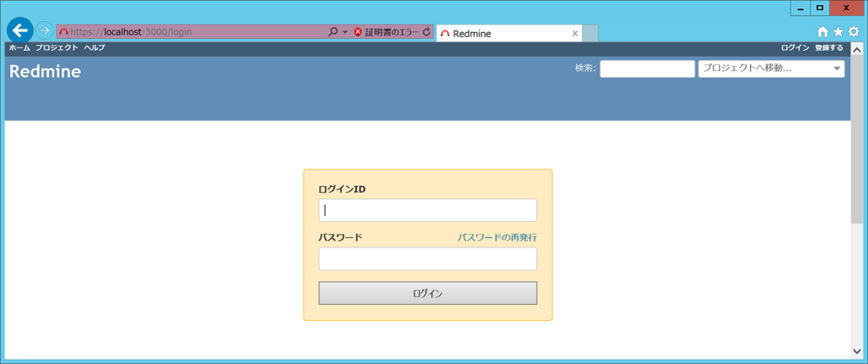Click the search magnifier icon in address bar
The image size is (868, 364).
(x=332, y=32)
